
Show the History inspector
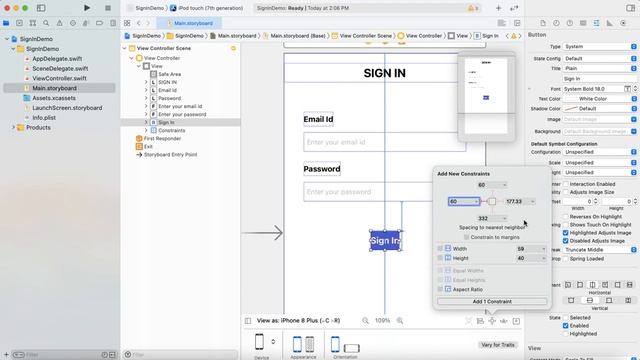(x=556, y=23)
